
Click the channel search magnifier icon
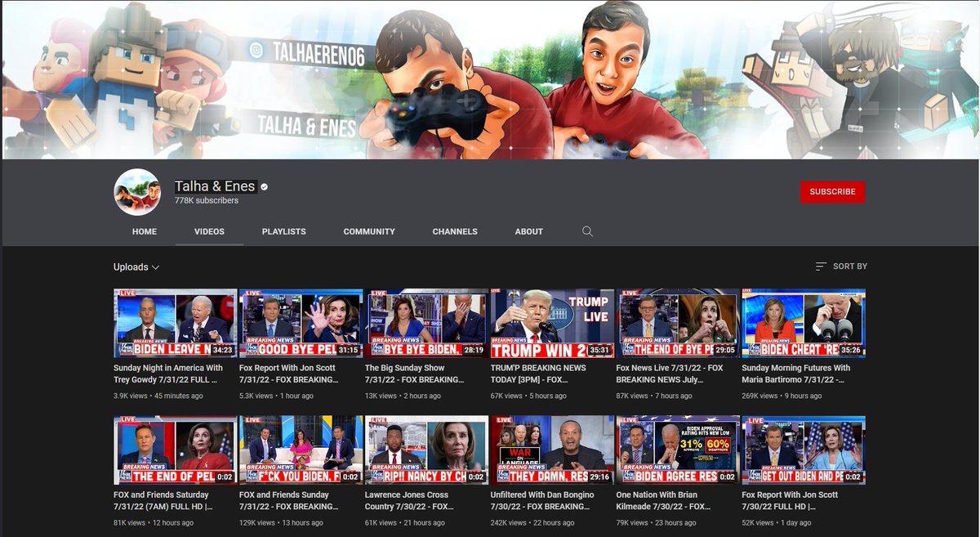tap(587, 231)
